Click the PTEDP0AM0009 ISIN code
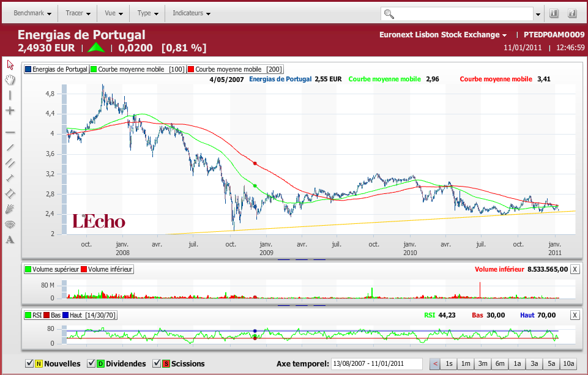588x375 pixels. [x=554, y=34]
